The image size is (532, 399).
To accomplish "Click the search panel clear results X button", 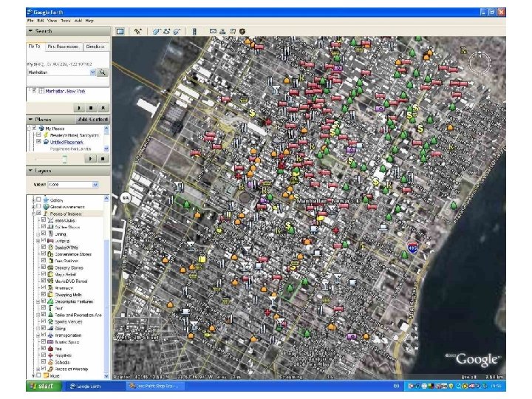I will tap(103, 108).
